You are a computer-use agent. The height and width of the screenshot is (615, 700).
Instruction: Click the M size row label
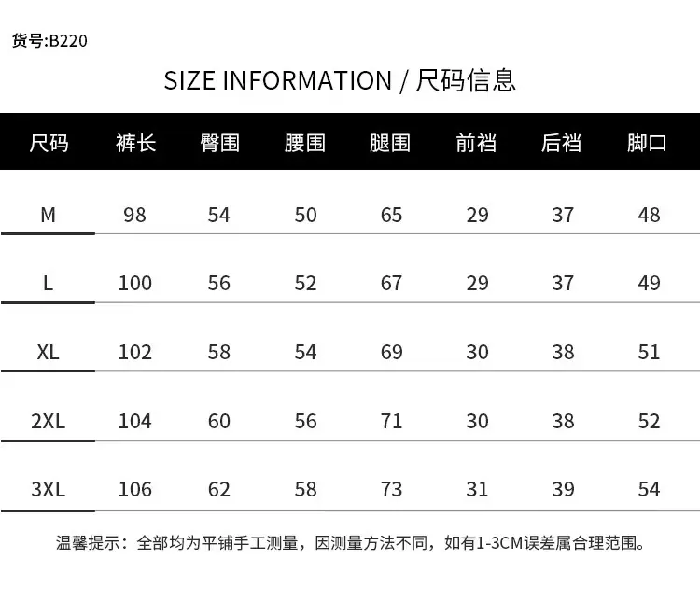49,216
